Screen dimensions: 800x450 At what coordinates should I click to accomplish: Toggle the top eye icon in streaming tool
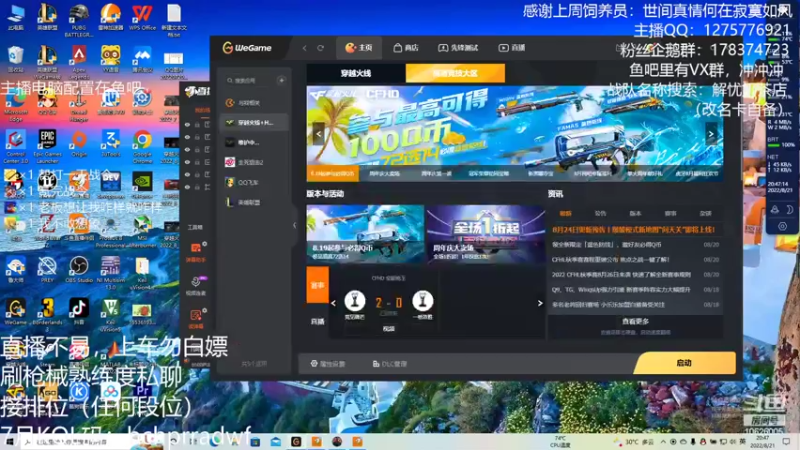point(187,124)
